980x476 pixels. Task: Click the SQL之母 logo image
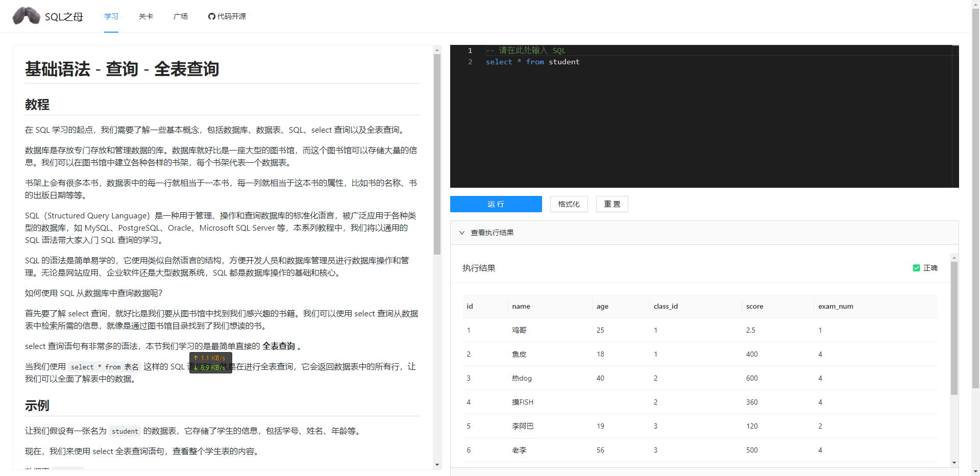pos(27,16)
